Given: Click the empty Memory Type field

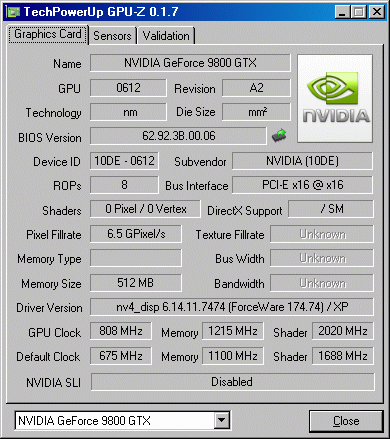Looking at the screenshot, I should coord(136,258).
